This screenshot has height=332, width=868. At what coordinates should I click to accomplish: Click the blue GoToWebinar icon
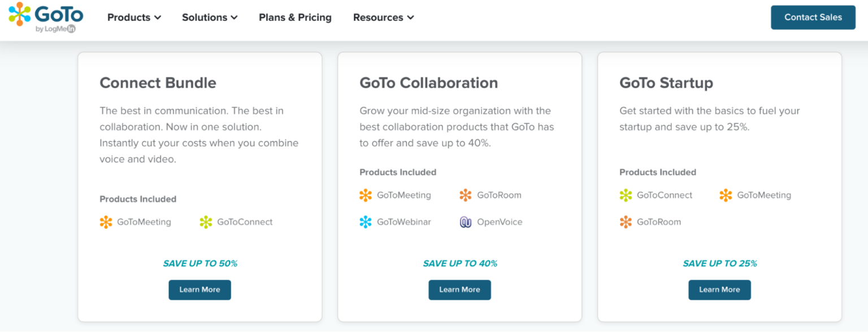[366, 222]
